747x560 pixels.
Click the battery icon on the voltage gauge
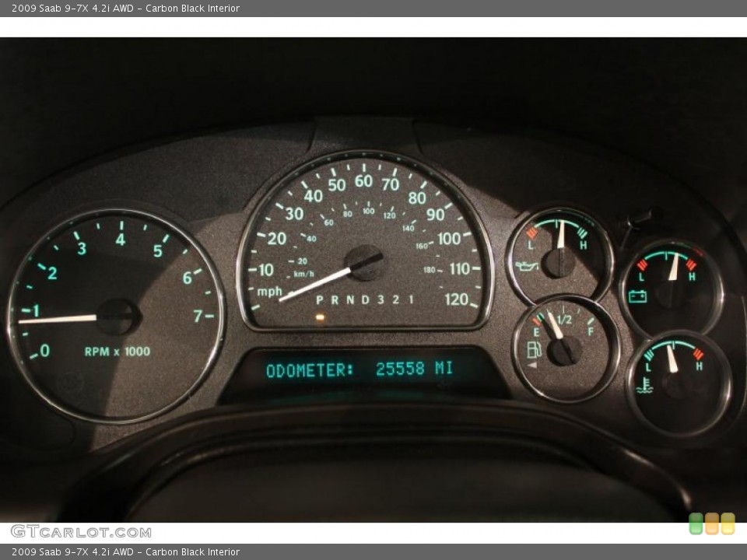[637, 296]
